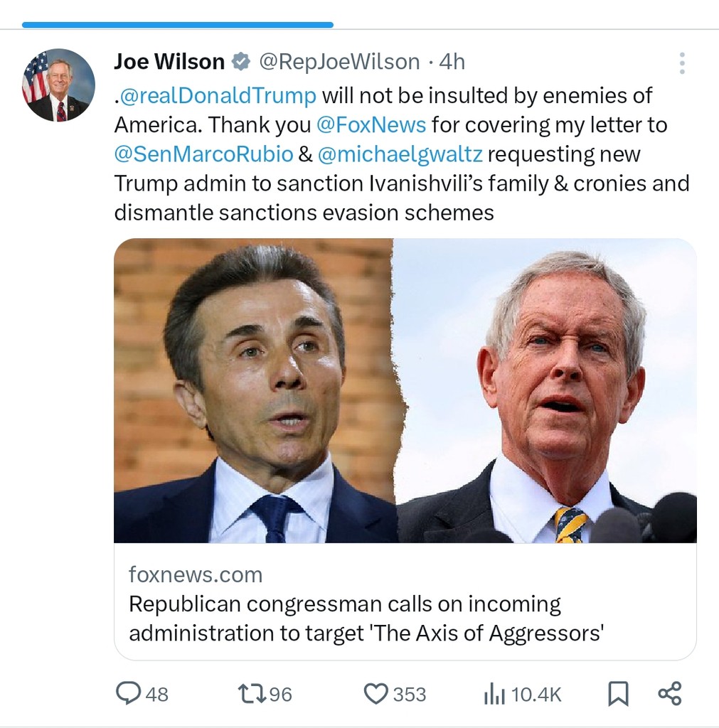Open the three-dot more options menu
The height and width of the screenshot is (728, 719).
[x=682, y=63]
